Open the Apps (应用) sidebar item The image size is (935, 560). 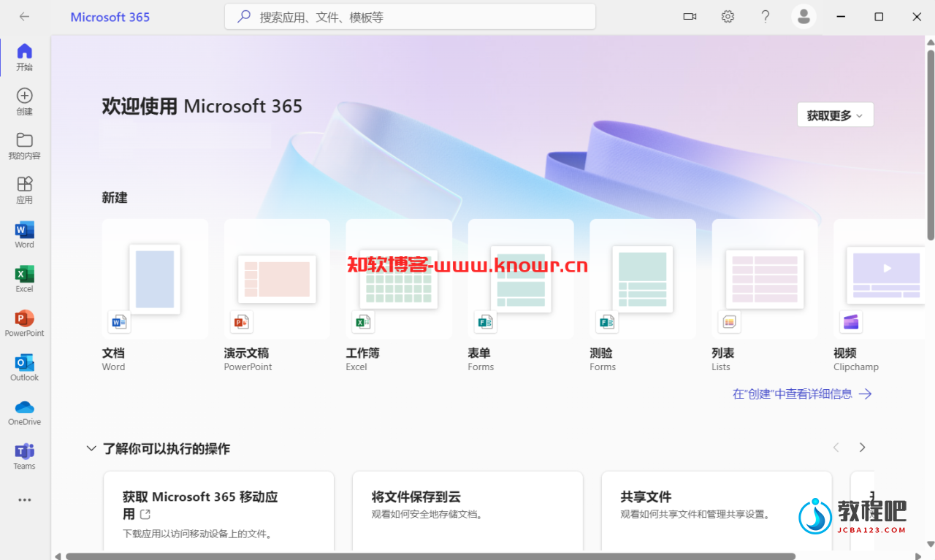[x=24, y=190]
